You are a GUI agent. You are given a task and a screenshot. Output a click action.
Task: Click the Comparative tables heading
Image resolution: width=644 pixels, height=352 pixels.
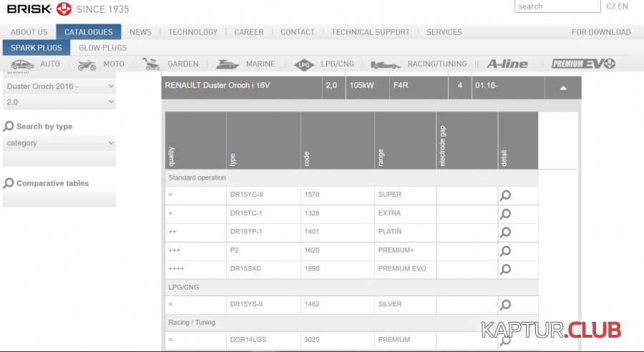tap(52, 183)
